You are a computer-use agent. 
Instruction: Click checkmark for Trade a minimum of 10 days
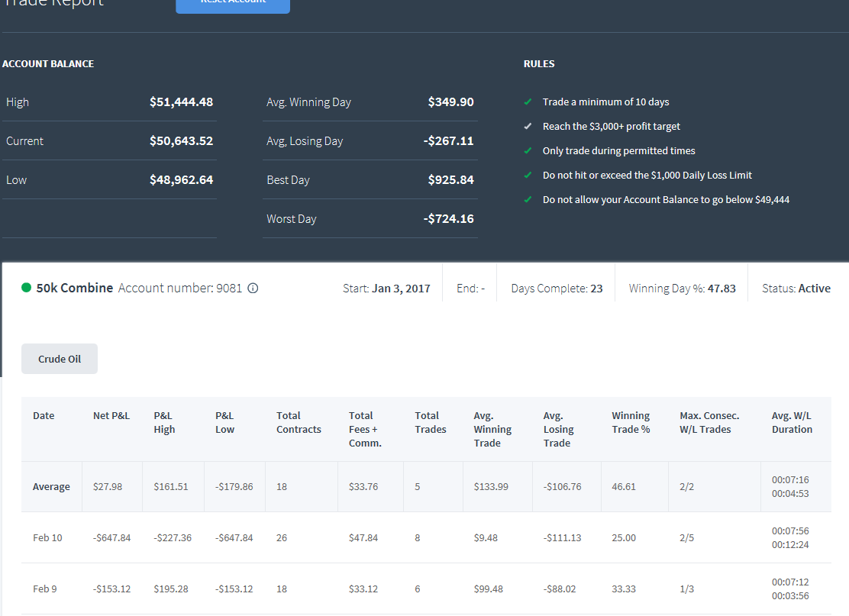[528, 102]
